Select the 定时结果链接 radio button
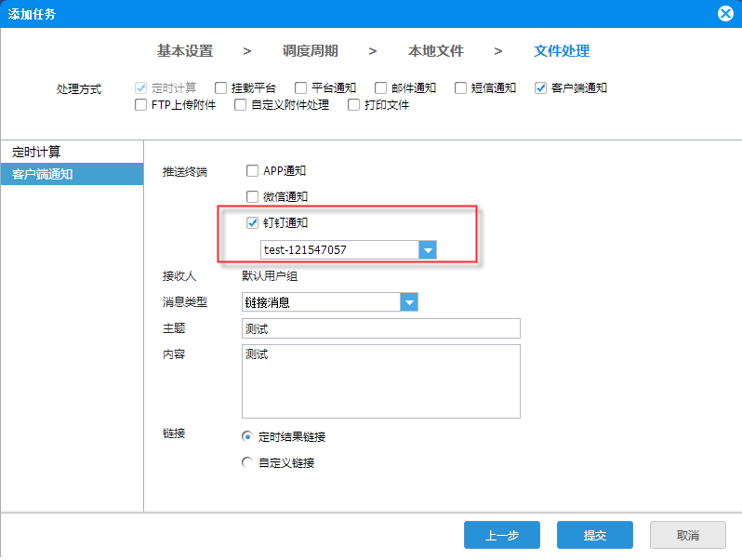742x560 pixels. 247,436
